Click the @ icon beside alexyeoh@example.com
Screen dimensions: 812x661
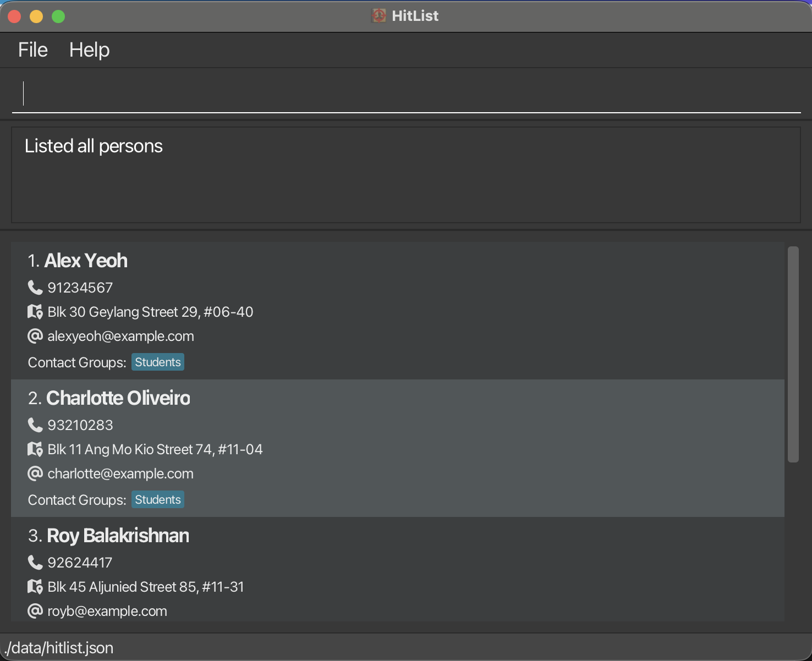click(35, 336)
